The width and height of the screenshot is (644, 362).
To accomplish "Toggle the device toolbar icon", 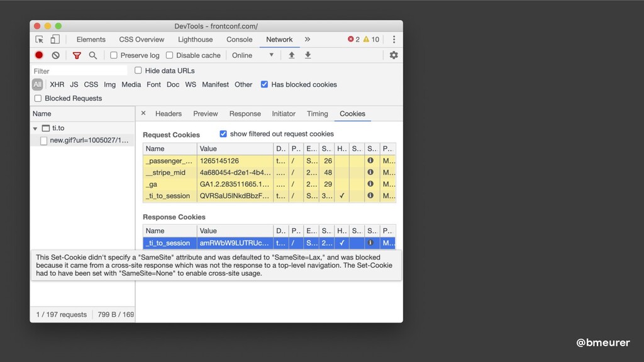I will 55,40.
